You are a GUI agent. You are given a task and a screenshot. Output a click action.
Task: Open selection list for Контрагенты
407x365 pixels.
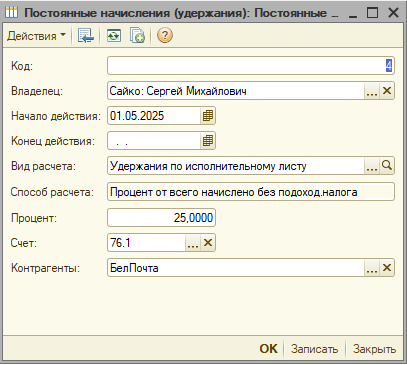click(372, 268)
